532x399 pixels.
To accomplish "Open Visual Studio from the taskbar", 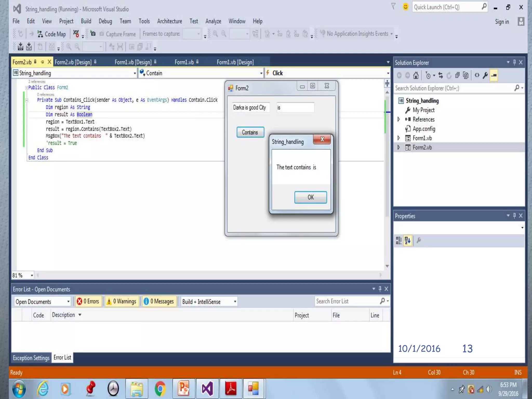I will coord(207,389).
